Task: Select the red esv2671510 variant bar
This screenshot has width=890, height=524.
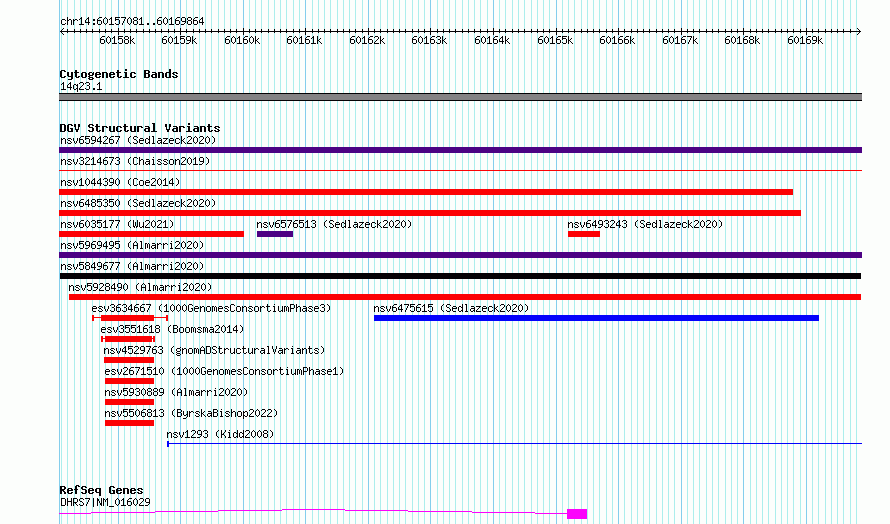Action: pos(129,381)
